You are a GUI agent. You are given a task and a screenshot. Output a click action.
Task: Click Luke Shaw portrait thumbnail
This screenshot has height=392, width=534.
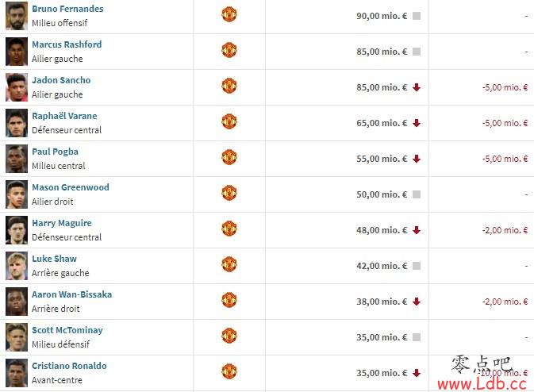coord(17,266)
